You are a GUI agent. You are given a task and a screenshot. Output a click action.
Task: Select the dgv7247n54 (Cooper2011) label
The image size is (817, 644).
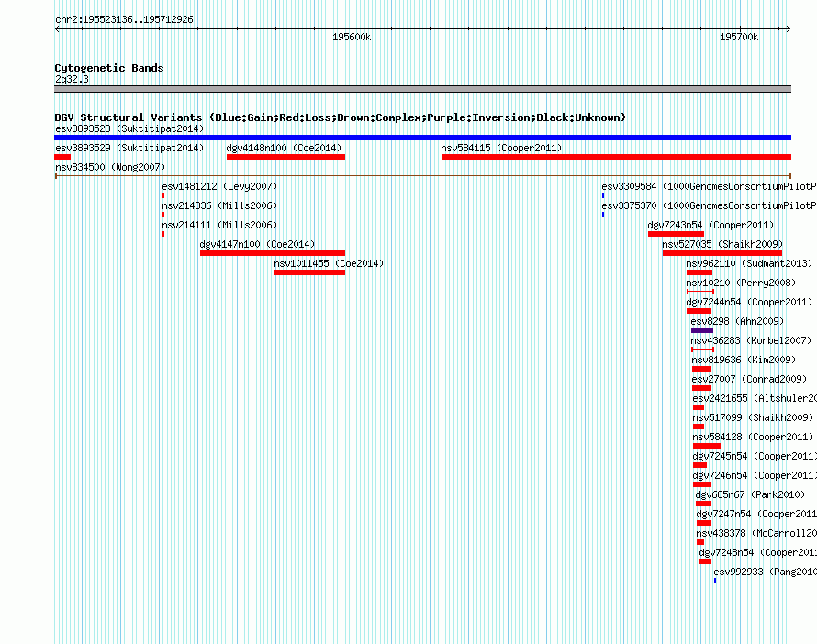(x=756, y=514)
